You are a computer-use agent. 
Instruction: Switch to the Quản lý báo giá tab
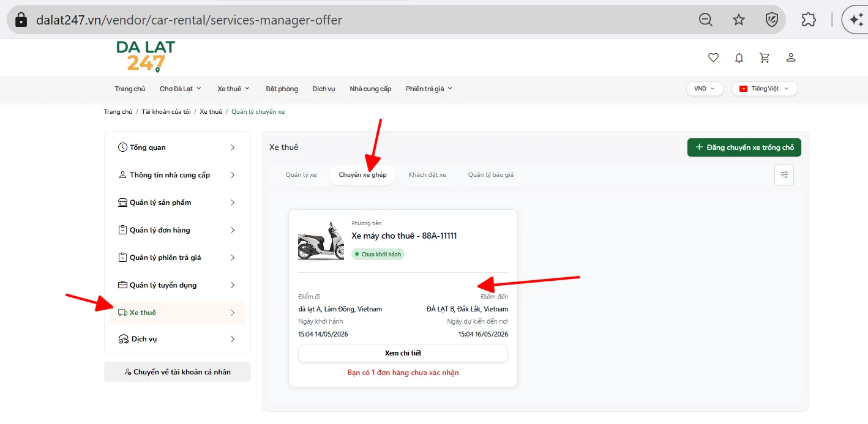coord(491,175)
